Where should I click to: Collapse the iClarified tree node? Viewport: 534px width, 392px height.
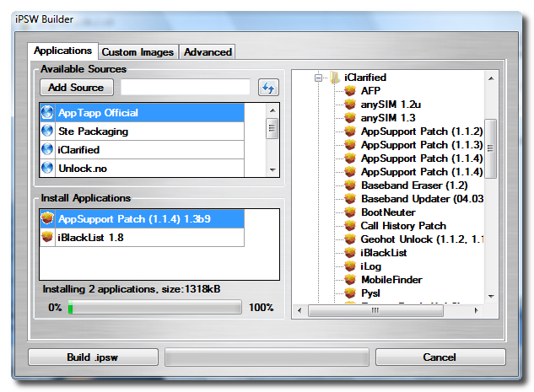click(x=318, y=78)
